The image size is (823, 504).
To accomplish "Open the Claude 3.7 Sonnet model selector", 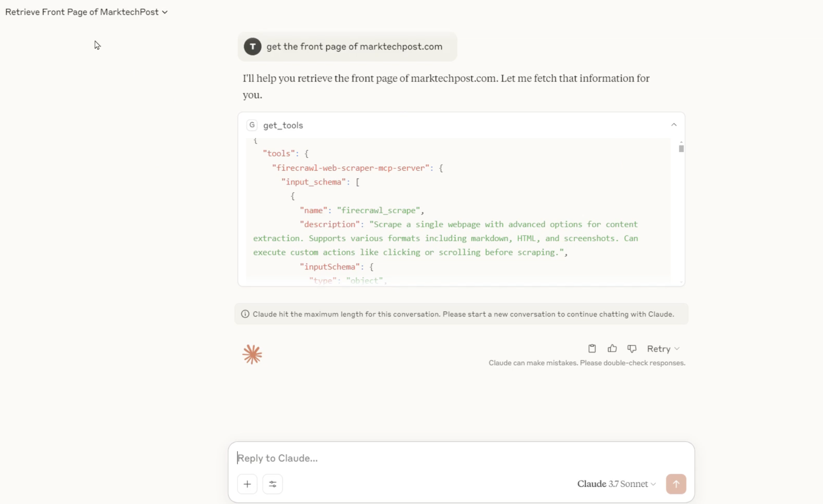I will tap(616, 484).
